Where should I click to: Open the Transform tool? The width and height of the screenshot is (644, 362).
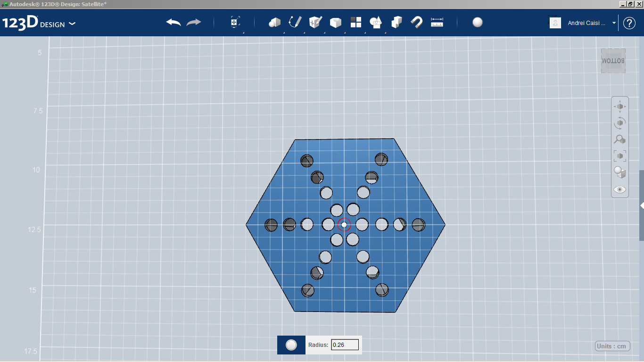pyautogui.click(x=235, y=22)
